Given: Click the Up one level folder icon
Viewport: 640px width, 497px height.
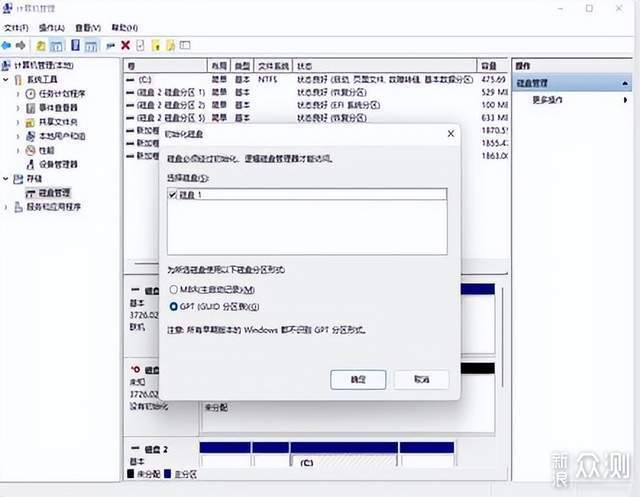Looking at the screenshot, I should click(40, 45).
